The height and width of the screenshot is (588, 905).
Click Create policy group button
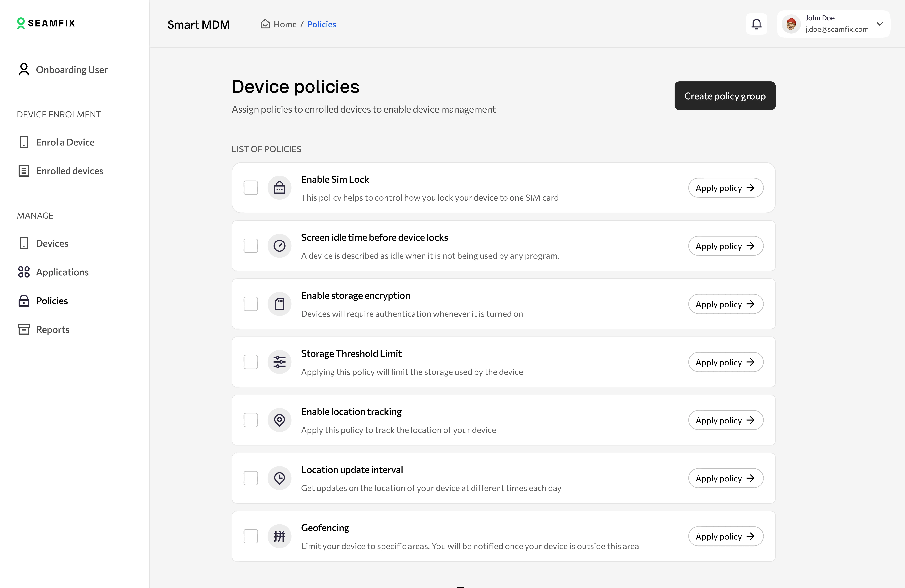pos(724,96)
